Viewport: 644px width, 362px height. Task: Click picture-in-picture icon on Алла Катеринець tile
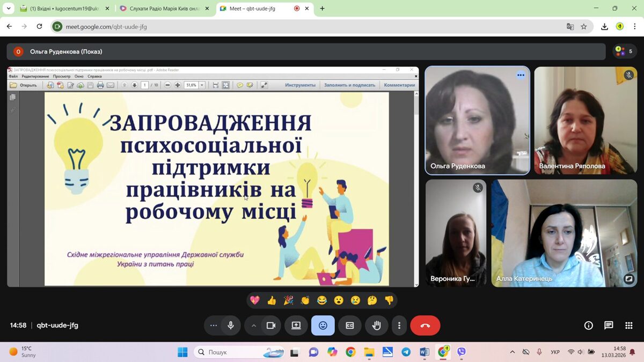(x=629, y=279)
